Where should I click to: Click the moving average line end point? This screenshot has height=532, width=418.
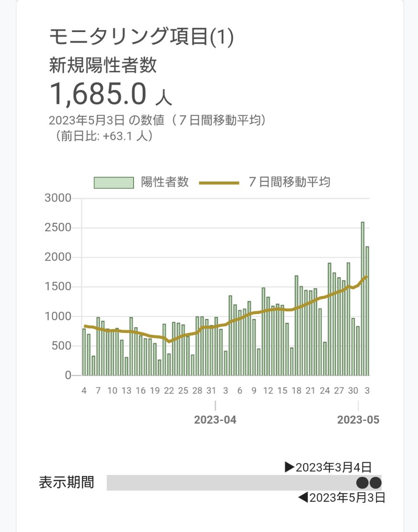[367, 277]
